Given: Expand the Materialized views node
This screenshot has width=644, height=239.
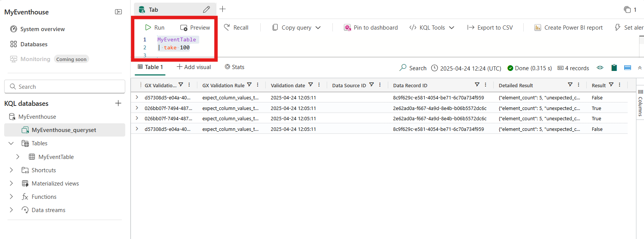Looking at the screenshot, I should click(x=11, y=184).
